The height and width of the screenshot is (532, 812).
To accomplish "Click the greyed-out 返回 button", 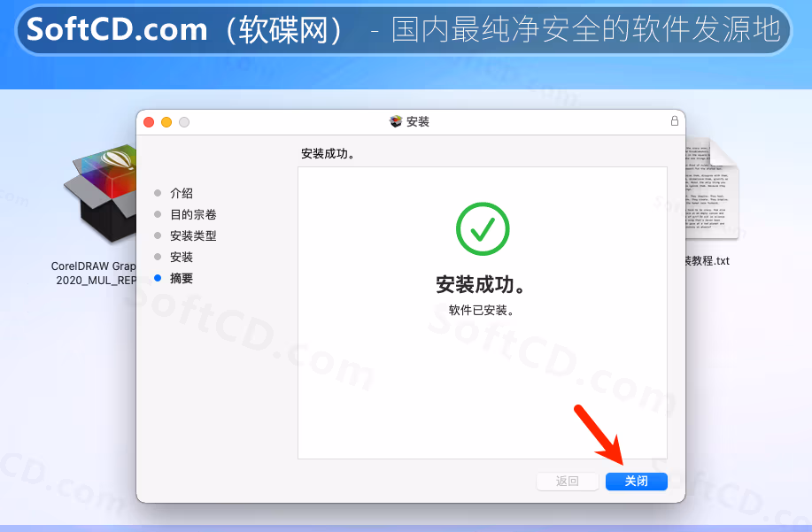I will [x=568, y=482].
